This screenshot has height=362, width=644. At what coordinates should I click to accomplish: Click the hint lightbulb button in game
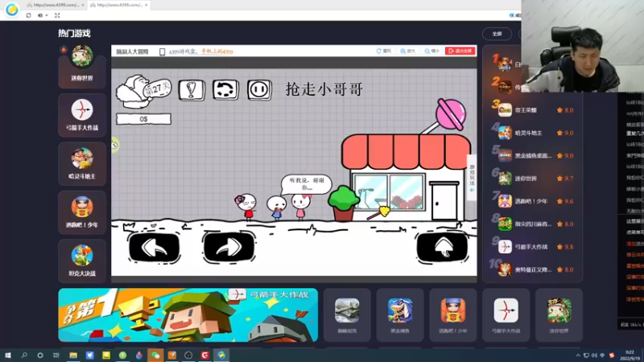[x=192, y=90]
